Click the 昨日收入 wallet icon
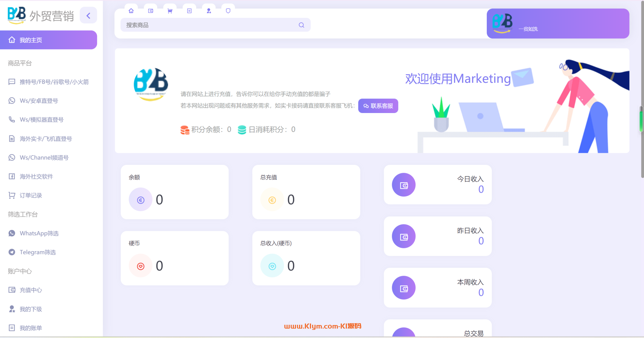The width and height of the screenshot is (644, 338). pyautogui.click(x=404, y=236)
